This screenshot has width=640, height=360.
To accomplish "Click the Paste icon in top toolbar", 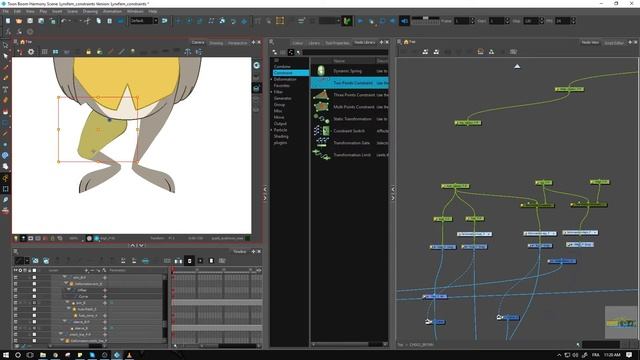I will (x=109, y=21).
